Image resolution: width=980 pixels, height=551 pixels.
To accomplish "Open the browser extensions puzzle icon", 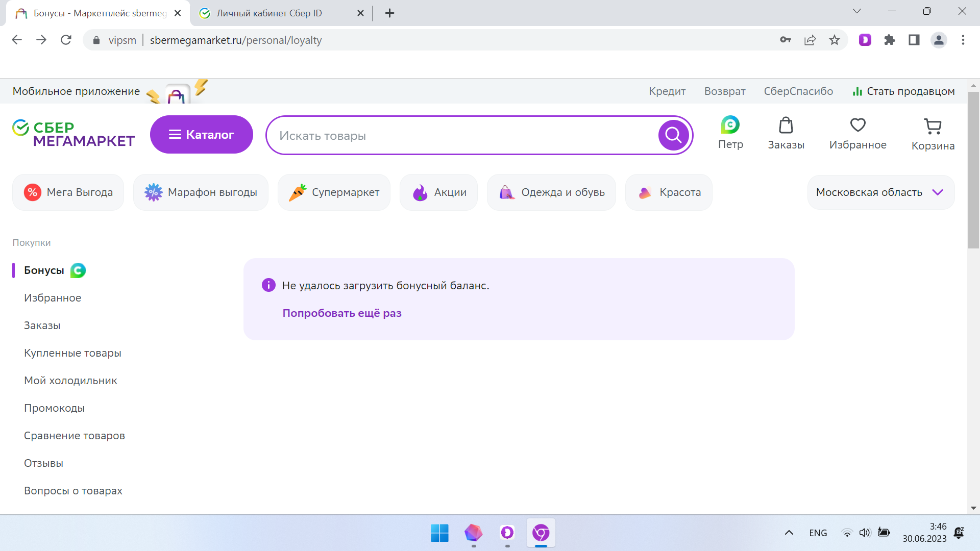I will (890, 40).
